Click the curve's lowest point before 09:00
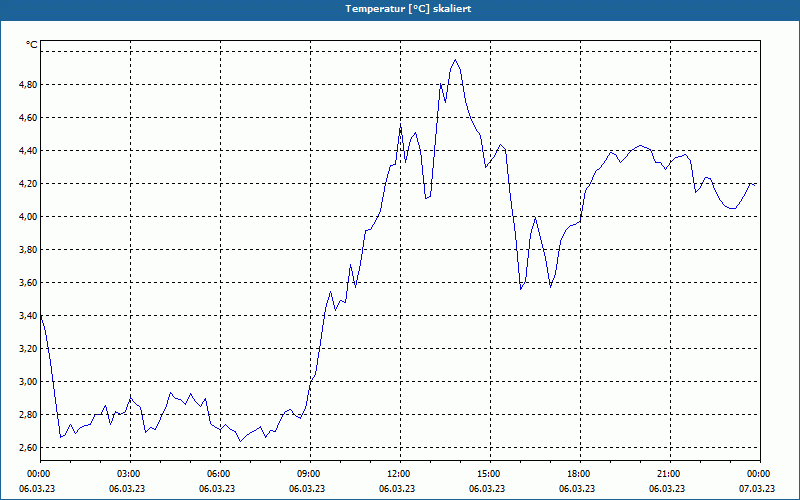This screenshot has width=800, height=500. [240, 441]
